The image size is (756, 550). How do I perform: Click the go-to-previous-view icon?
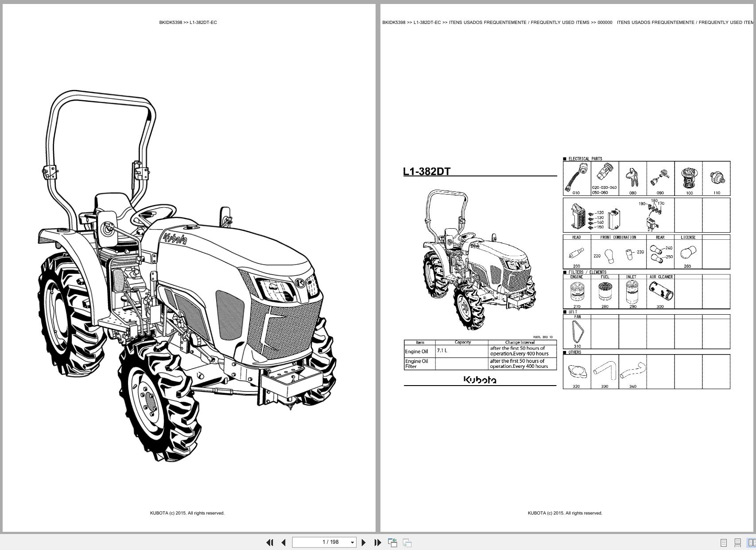pyautogui.click(x=392, y=542)
